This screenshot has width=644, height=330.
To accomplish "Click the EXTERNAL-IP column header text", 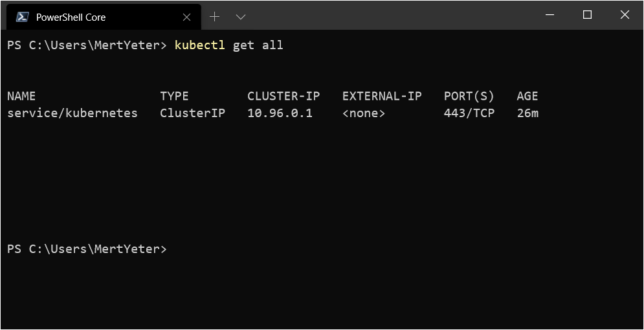I will point(382,96).
